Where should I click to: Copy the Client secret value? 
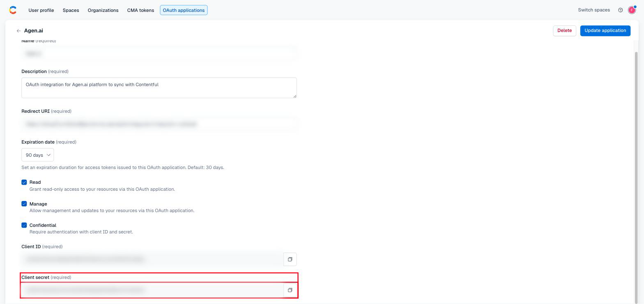(290, 290)
